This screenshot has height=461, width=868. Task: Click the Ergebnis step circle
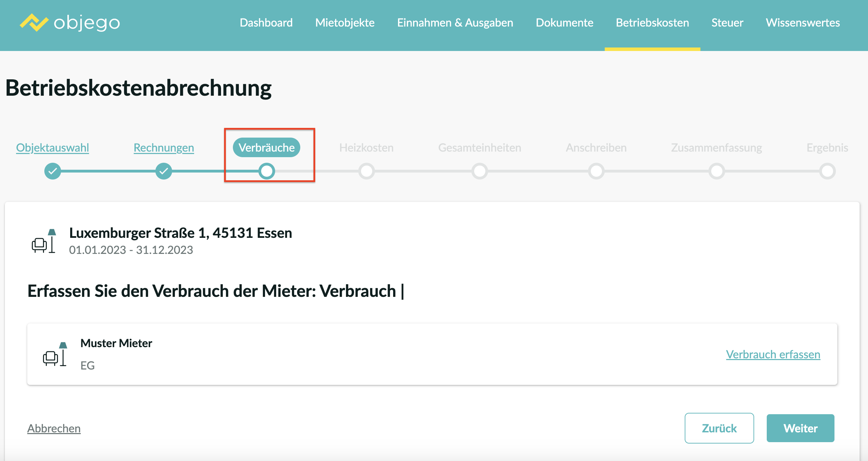(827, 171)
